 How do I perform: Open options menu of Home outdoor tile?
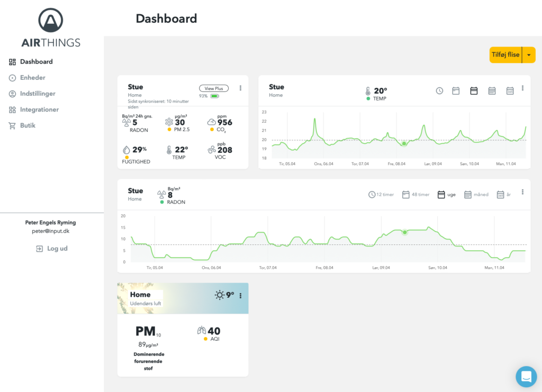coord(241,296)
